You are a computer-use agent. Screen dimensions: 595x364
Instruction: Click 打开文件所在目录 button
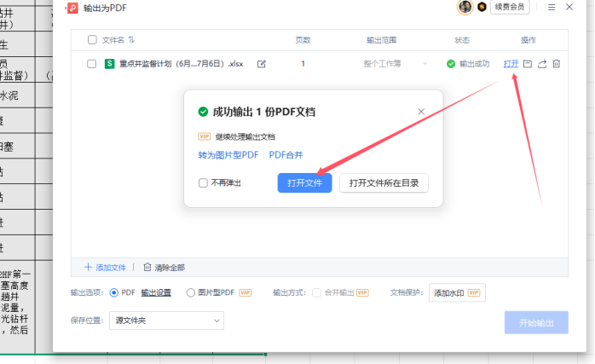384,183
